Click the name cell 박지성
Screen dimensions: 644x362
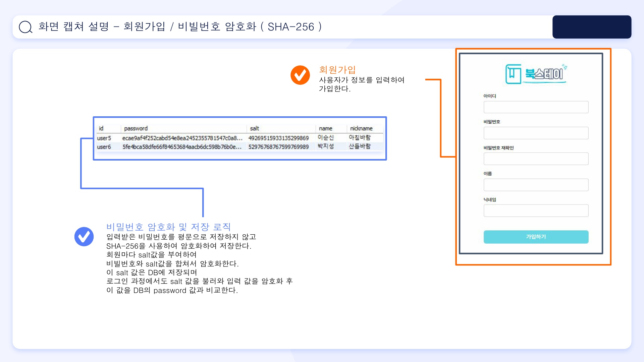click(x=326, y=146)
